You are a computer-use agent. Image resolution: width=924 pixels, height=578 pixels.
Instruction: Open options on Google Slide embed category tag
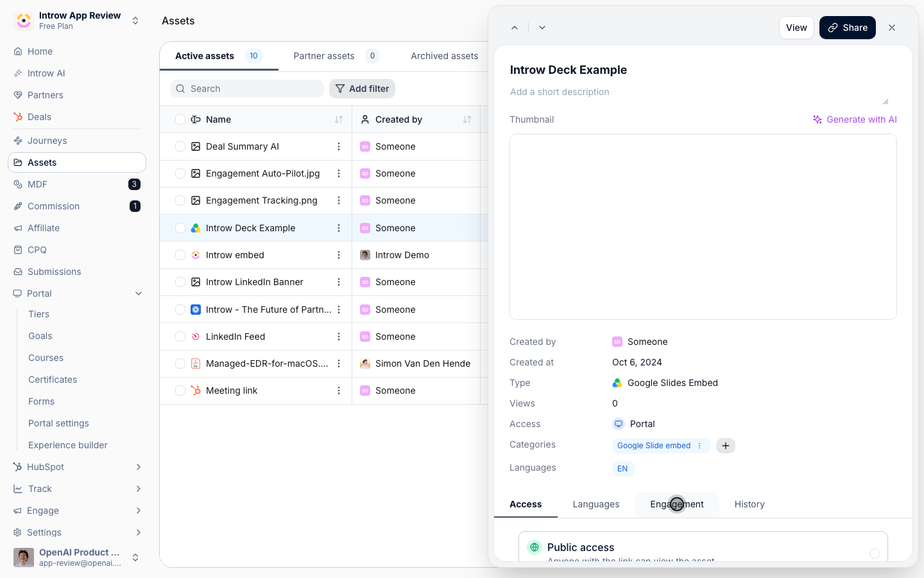tap(699, 446)
